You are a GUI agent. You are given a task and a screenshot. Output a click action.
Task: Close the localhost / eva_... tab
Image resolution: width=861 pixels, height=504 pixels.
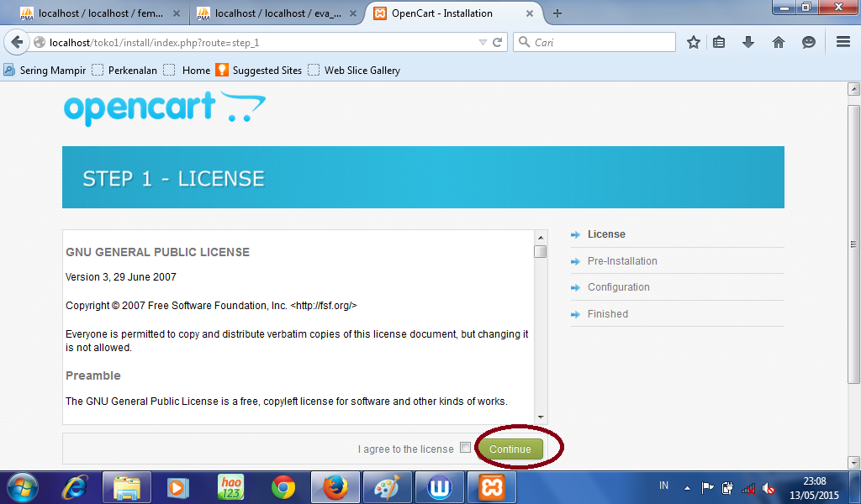pos(353,13)
